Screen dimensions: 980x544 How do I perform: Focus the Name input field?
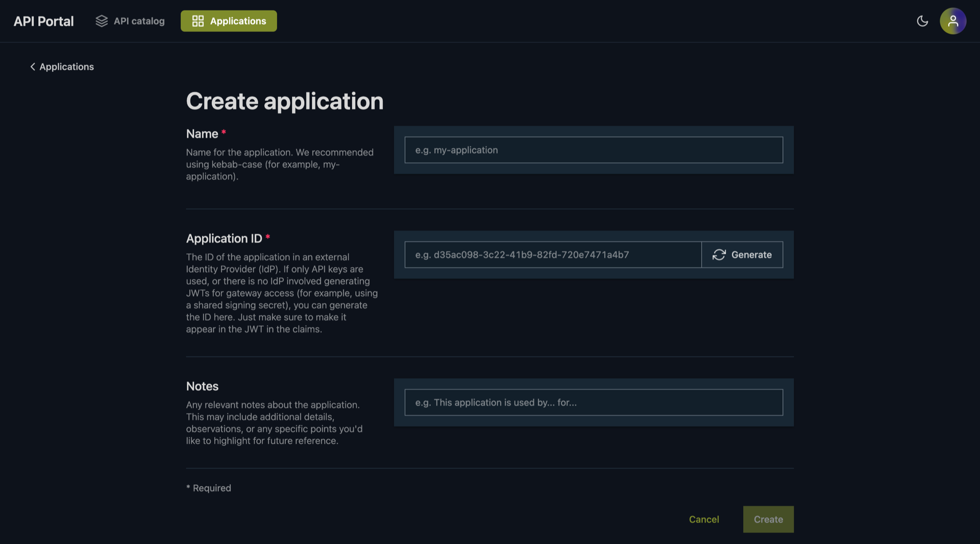(x=594, y=150)
